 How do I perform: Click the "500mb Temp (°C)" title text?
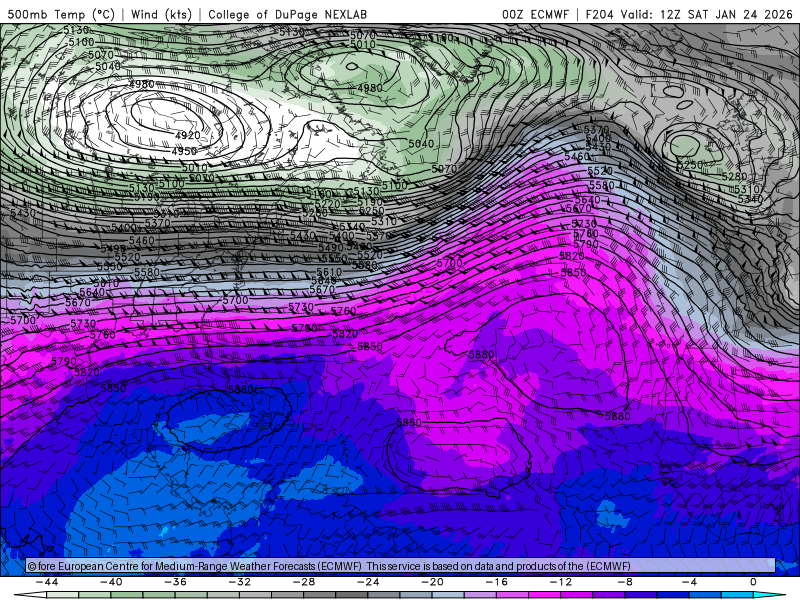[x=61, y=14]
